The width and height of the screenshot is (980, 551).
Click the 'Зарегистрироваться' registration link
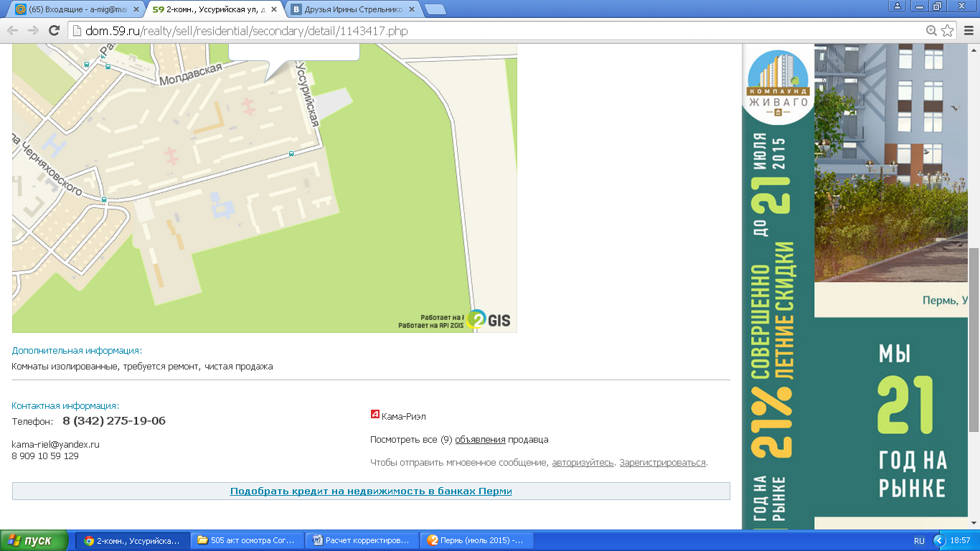coord(662,463)
